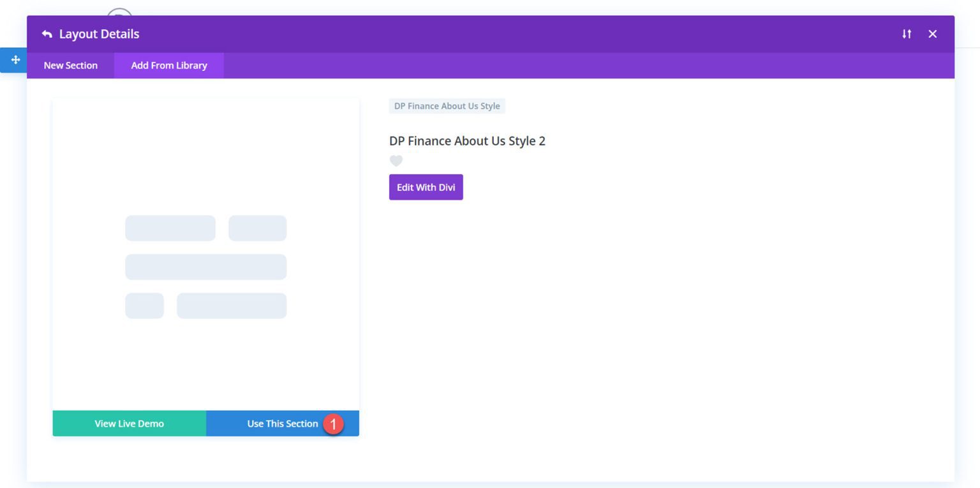This screenshot has width=980, height=488.
Task: Click the reorder arrows icon in the header
Action: pyautogui.click(x=907, y=34)
